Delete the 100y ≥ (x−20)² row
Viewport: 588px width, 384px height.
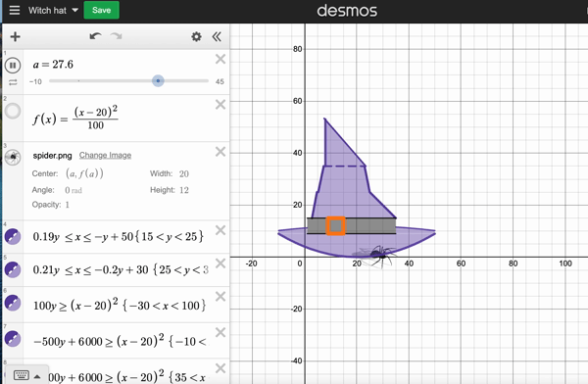click(220, 297)
